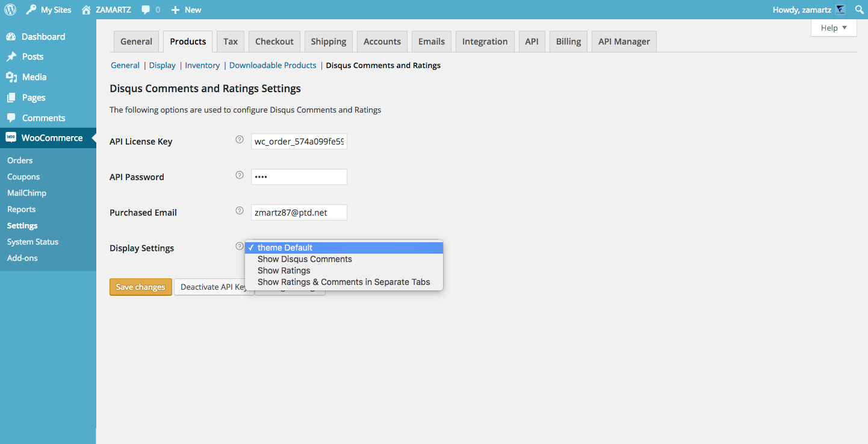868x444 pixels.
Task: Select 'Show Disqus Comments' option
Action: click(305, 259)
